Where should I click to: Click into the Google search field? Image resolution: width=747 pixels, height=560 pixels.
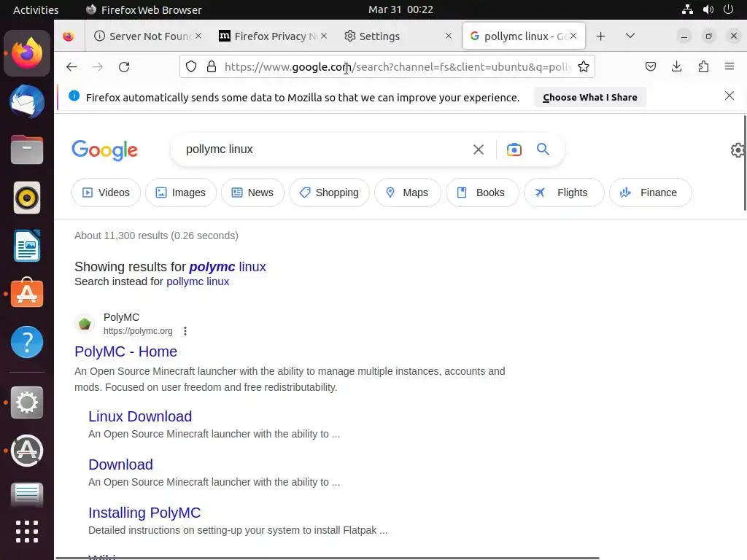tap(324, 149)
